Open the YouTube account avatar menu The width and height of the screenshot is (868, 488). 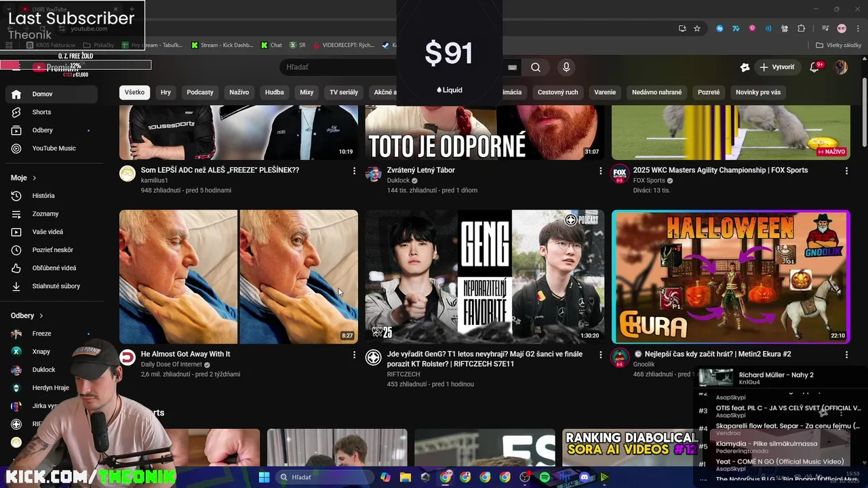841,67
